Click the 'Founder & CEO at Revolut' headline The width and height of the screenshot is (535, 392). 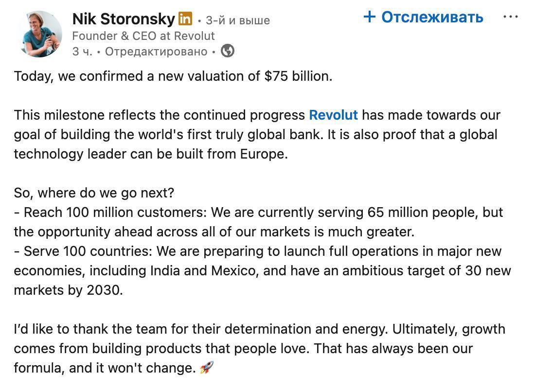143,36
